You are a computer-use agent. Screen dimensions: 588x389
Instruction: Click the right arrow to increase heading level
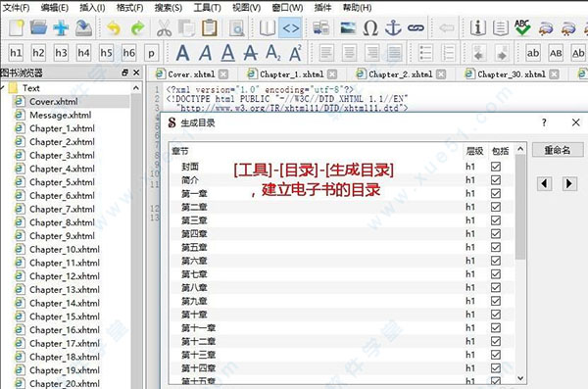(x=569, y=183)
